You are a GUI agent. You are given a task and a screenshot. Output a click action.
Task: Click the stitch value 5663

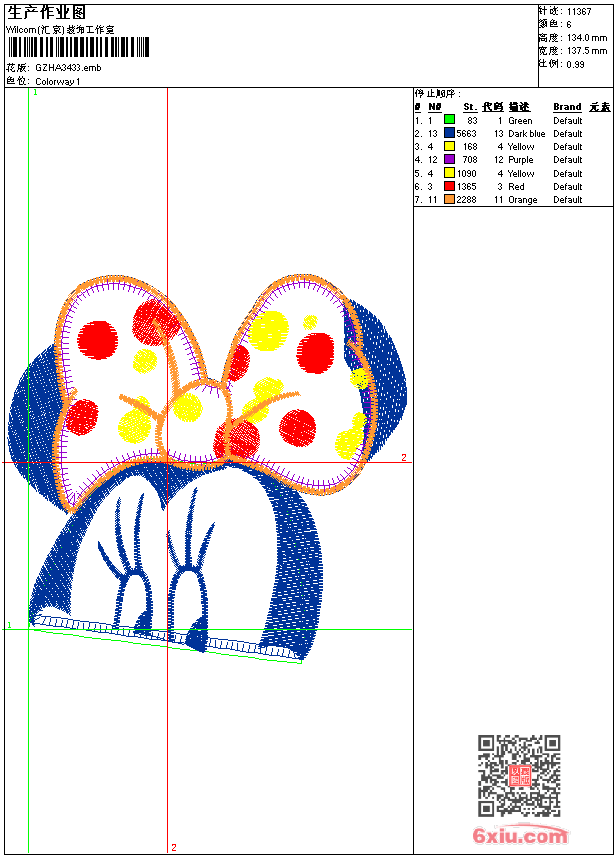point(467,133)
